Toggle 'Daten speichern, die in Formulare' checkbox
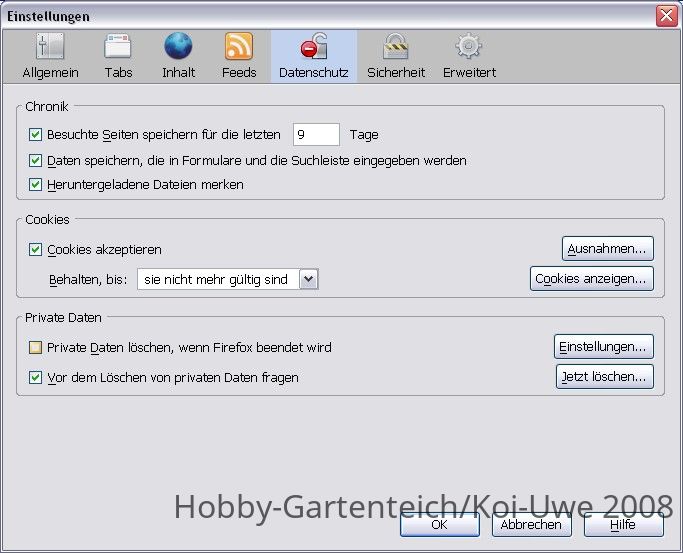Viewport: 683px width, 553px height. pyautogui.click(x=35, y=161)
